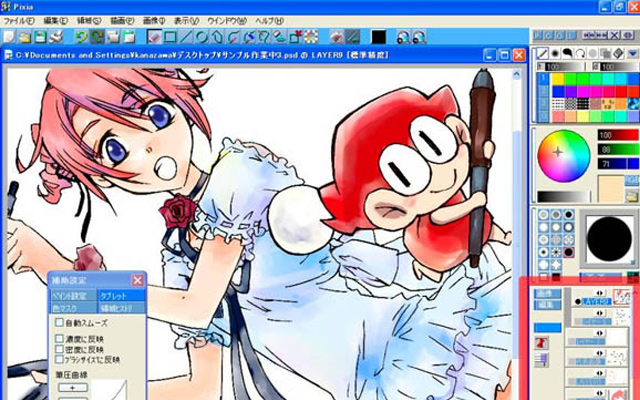Select the rectangle shape tool
This screenshot has height=400, width=640.
point(170,37)
